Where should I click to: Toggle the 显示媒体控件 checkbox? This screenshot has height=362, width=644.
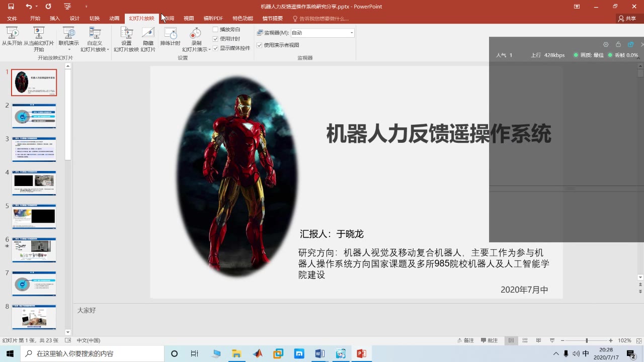[x=215, y=48]
